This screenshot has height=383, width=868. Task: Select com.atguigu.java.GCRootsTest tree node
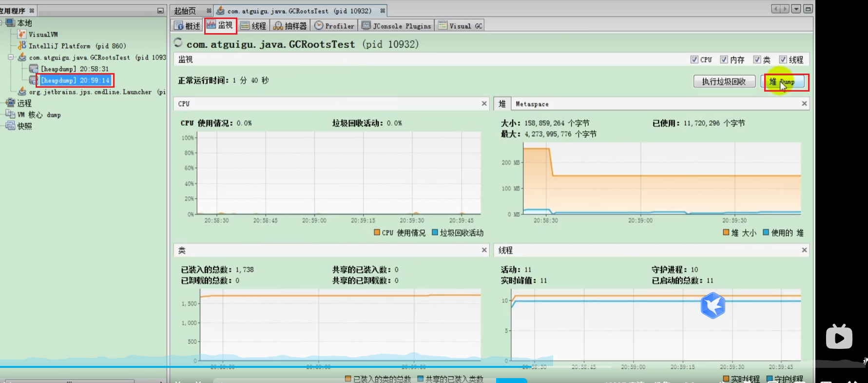point(97,57)
